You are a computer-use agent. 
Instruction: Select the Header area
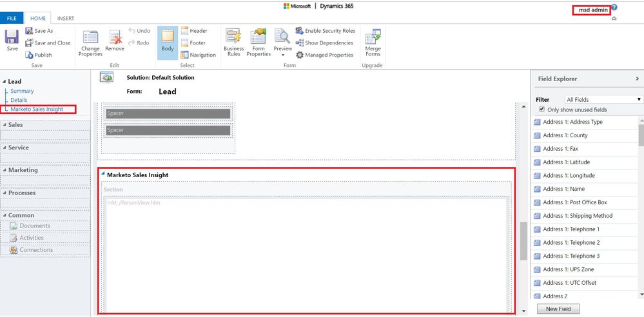click(x=194, y=31)
